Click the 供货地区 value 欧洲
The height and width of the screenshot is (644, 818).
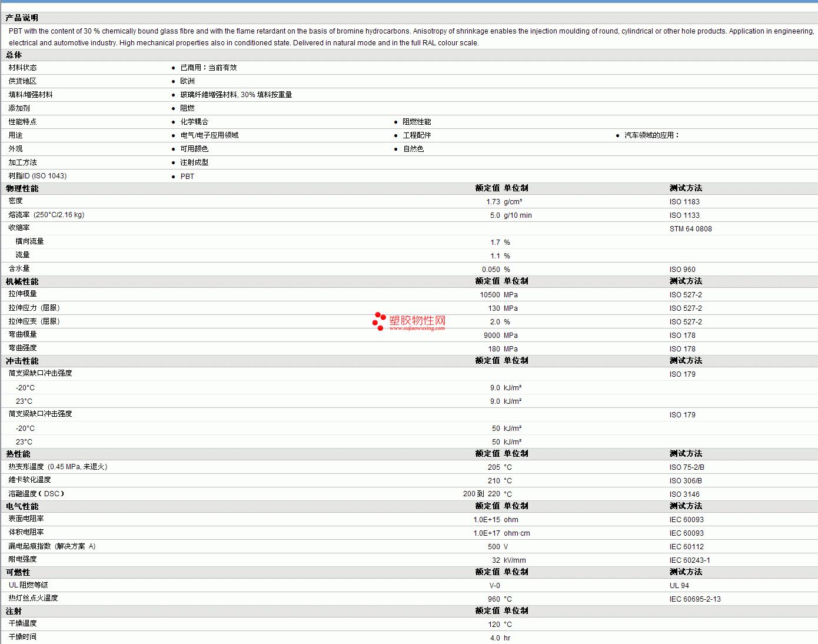(x=187, y=81)
